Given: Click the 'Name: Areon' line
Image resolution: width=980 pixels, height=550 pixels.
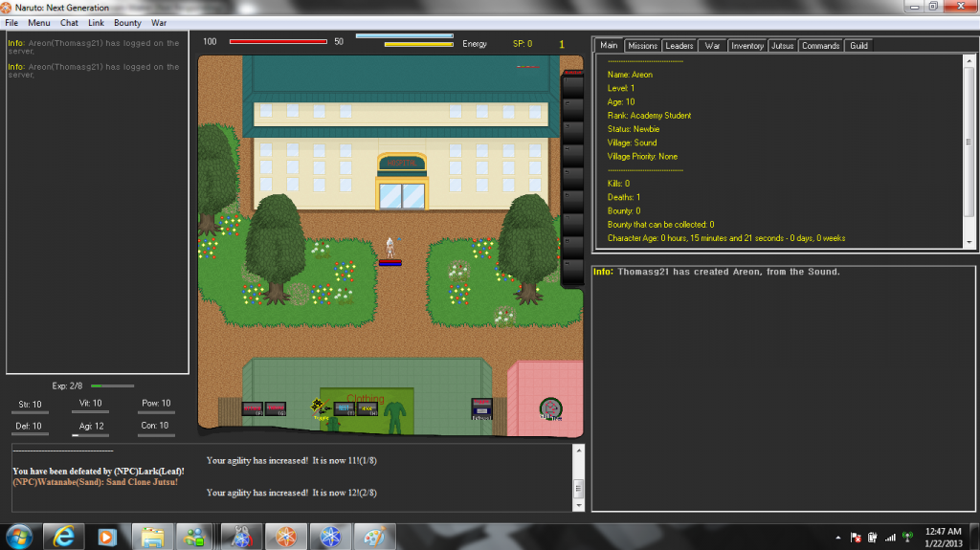Looking at the screenshot, I should [x=630, y=75].
